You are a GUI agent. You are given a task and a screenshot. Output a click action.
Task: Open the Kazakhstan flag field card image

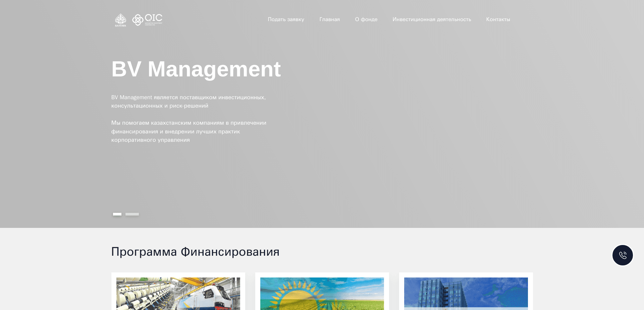322,294
